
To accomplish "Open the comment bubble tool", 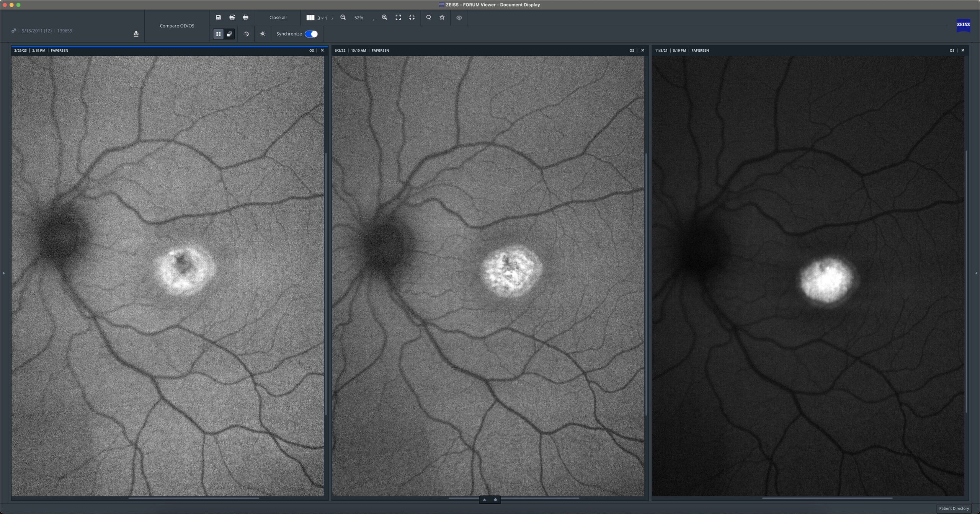I will pyautogui.click(x=428, y=17).
